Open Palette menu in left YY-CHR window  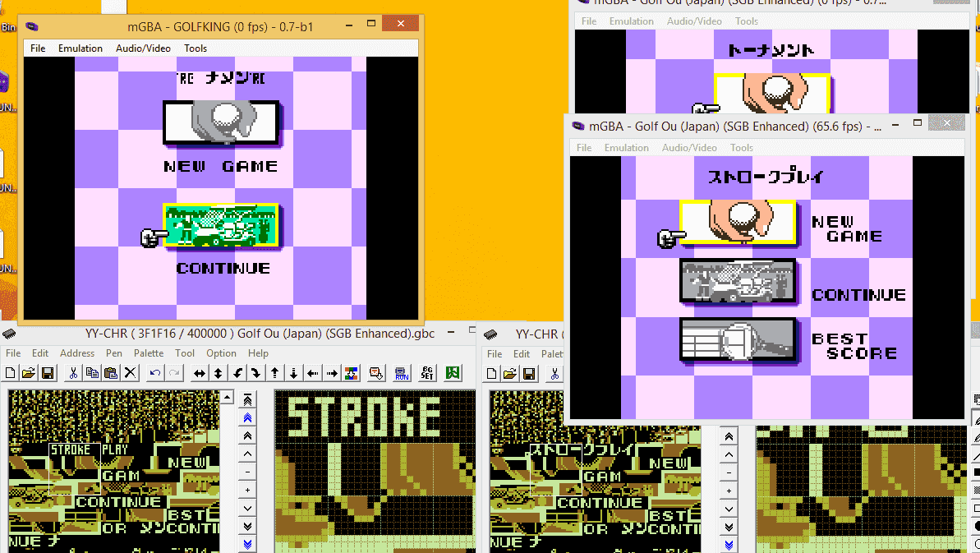click(148, 353)
